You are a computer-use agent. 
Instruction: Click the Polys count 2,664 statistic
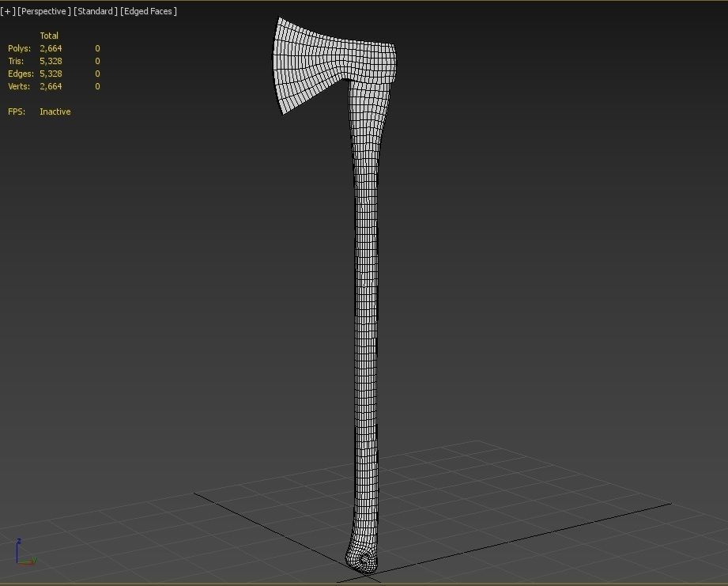tap(51, 48)
